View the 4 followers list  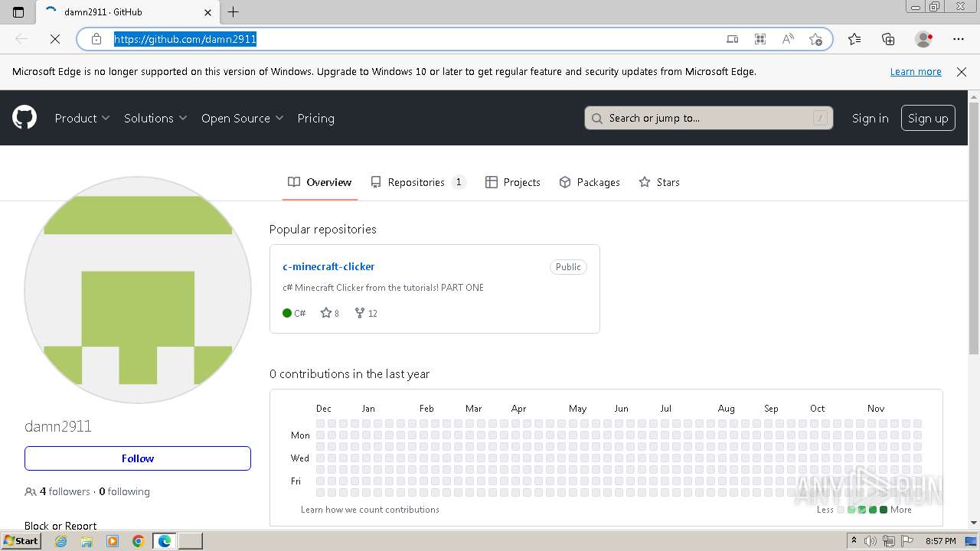tap(65, 491)
